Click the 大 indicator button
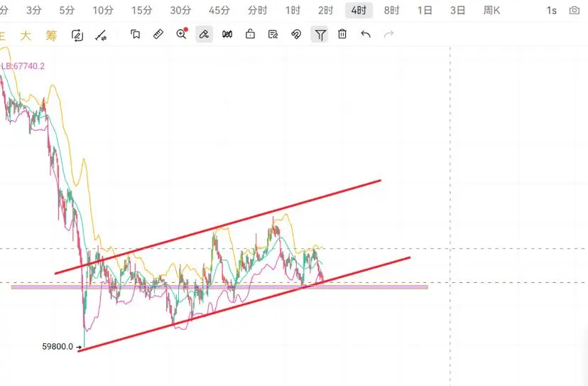 coord(26,36)
